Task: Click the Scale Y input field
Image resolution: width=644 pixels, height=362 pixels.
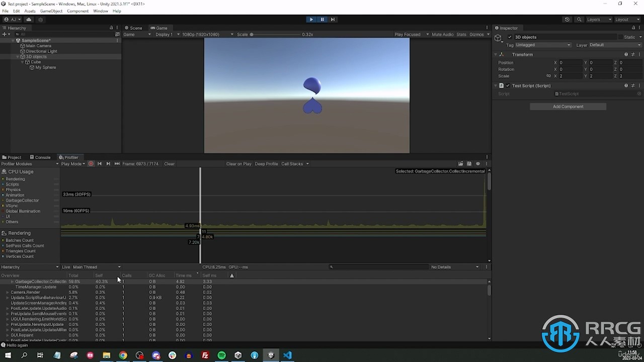Action: click(x=600, y=76)
